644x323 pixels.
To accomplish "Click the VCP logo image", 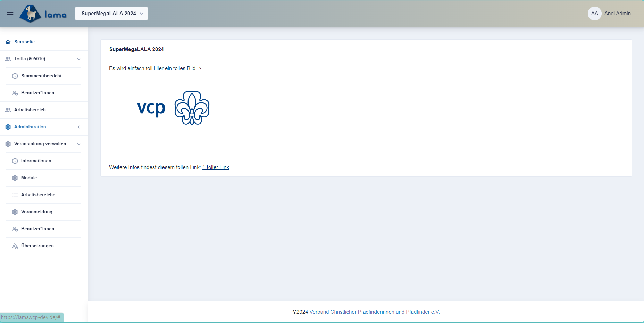I will 173,108.
